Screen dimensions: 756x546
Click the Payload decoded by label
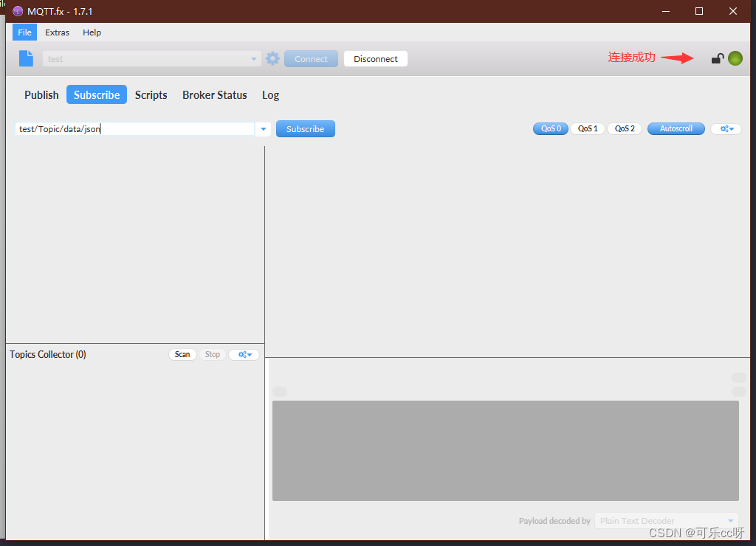click(554, 520)
